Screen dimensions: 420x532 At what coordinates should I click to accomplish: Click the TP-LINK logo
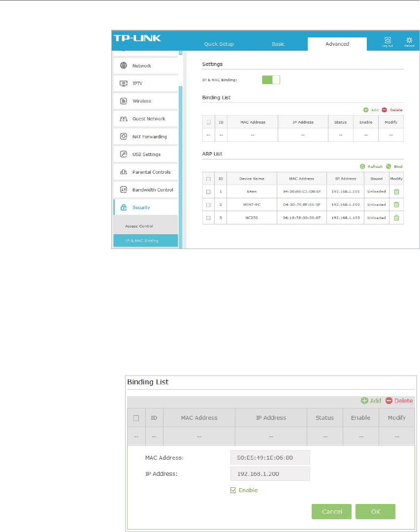coord(137,38)
